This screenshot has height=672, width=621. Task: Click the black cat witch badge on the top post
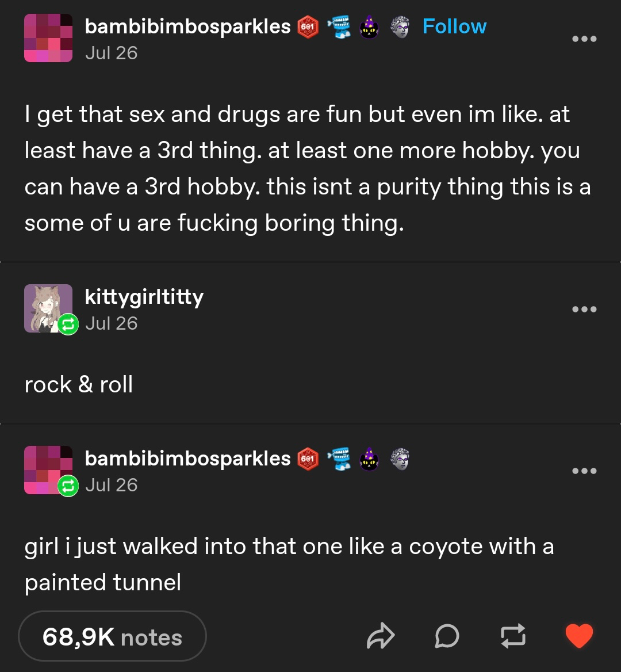click(369, 27)
